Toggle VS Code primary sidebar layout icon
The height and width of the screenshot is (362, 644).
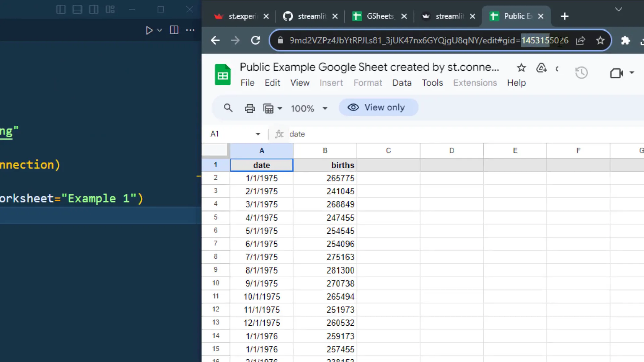coord(61,9)
